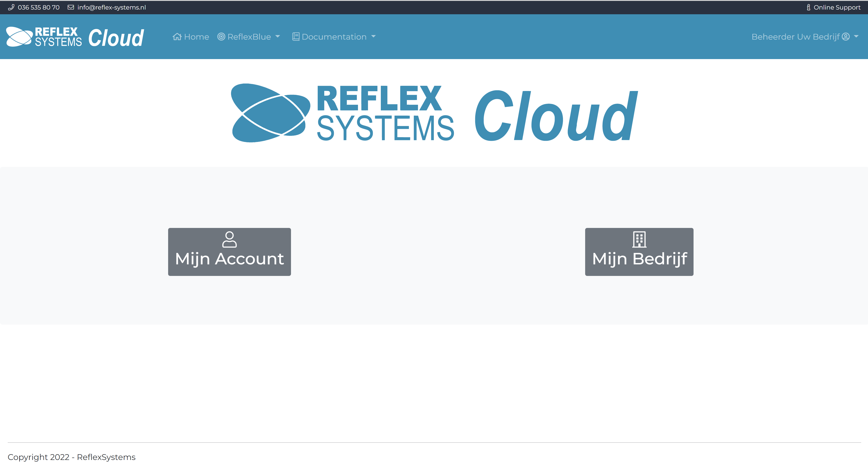Click the info@reflex-systems.nl email link
868x469 pixels.
112,7
